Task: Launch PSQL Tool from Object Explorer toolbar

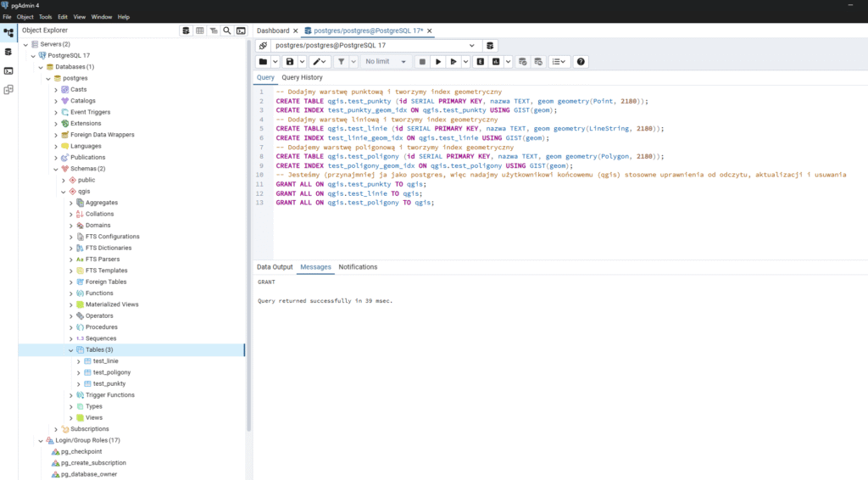Action: [241, 31]
